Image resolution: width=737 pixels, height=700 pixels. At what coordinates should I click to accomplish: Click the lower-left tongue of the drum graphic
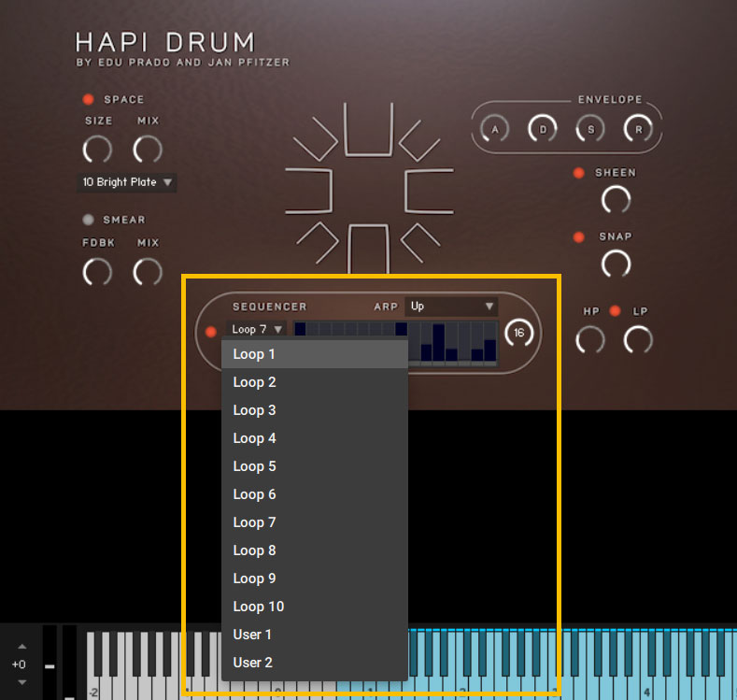coord(318,243)
